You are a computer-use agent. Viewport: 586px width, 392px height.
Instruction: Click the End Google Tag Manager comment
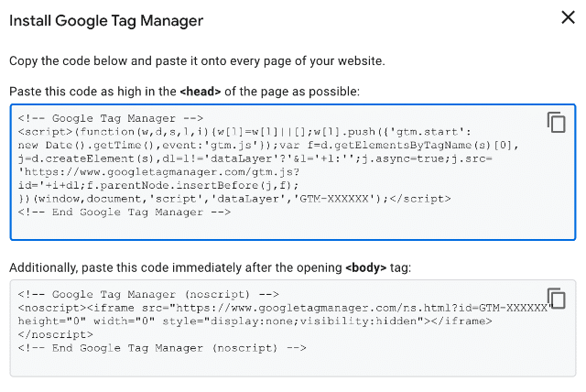[x=125, y=212]
